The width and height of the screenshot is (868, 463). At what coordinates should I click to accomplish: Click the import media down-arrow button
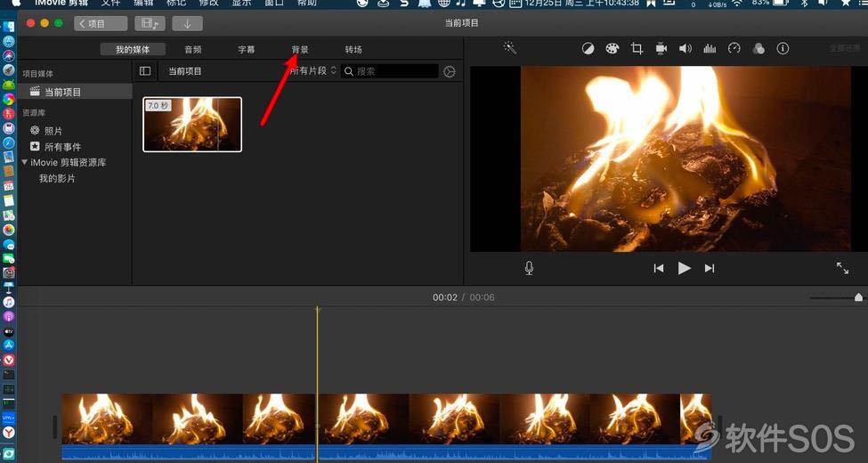[187, 23]
